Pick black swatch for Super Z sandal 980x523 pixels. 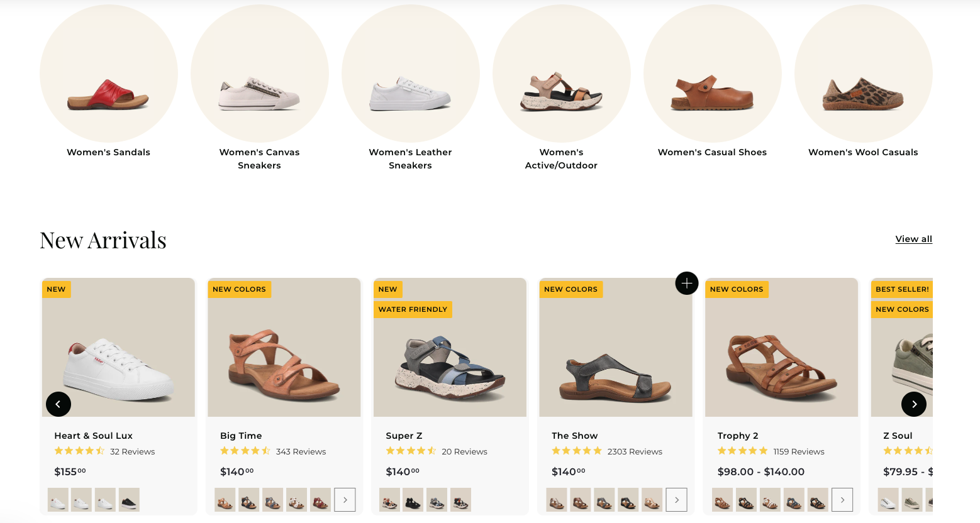point(413,500)
